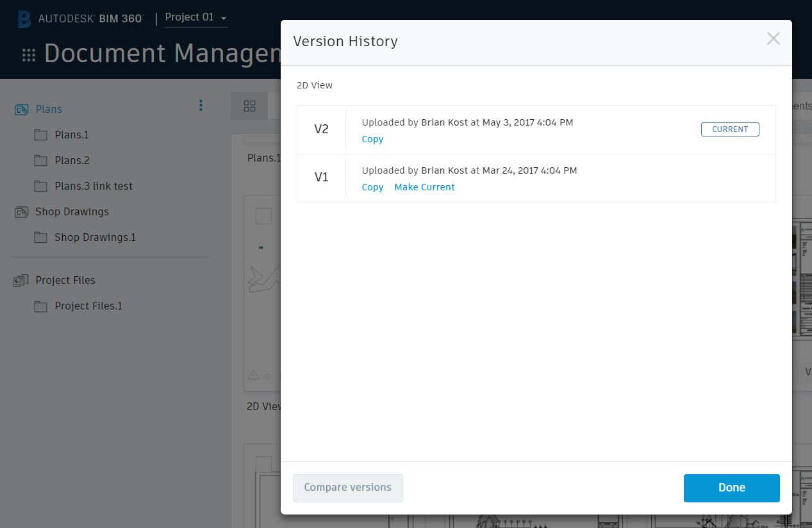The height and width of the screenshot is (528, 812).
Task: Copy version V2
Action: [372, 139]
